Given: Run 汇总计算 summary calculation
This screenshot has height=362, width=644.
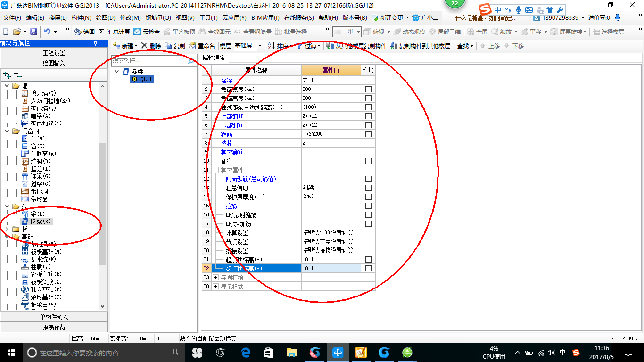Looking at the screenshot, I should [x=115, y=32].
